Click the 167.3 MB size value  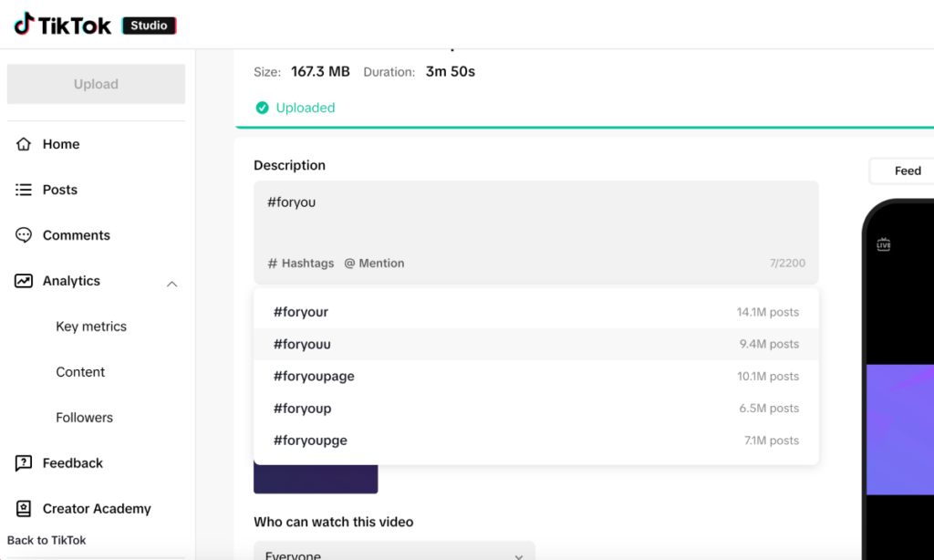(320, 71)
